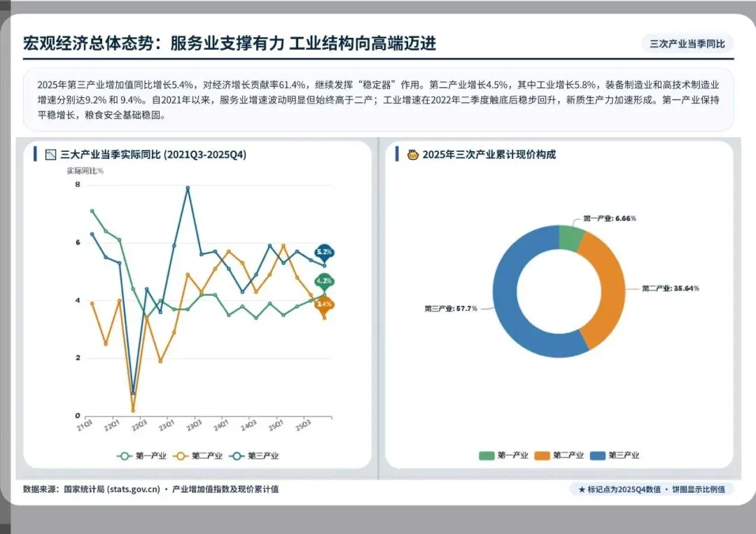Click the 23Q3 x-axis label

194,426
